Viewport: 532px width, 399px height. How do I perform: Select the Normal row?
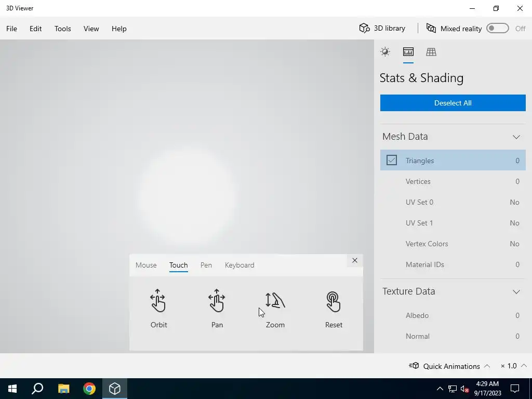point(453,336)
